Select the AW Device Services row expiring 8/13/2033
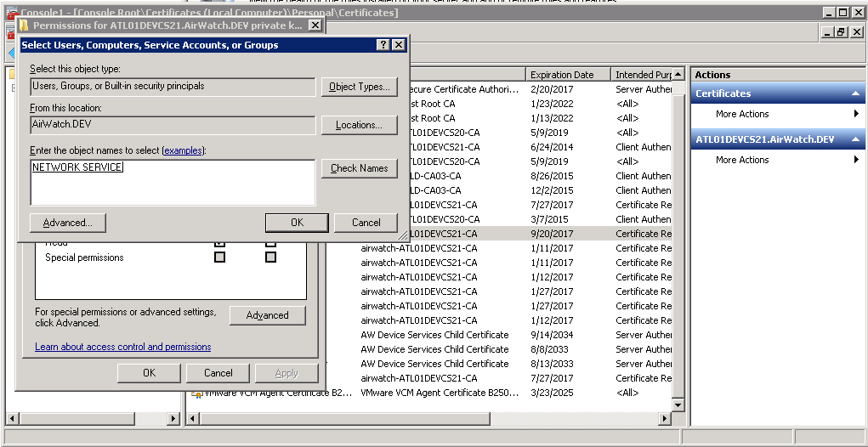The height and width of the screenshot is (447, 868). pos(499,364)
